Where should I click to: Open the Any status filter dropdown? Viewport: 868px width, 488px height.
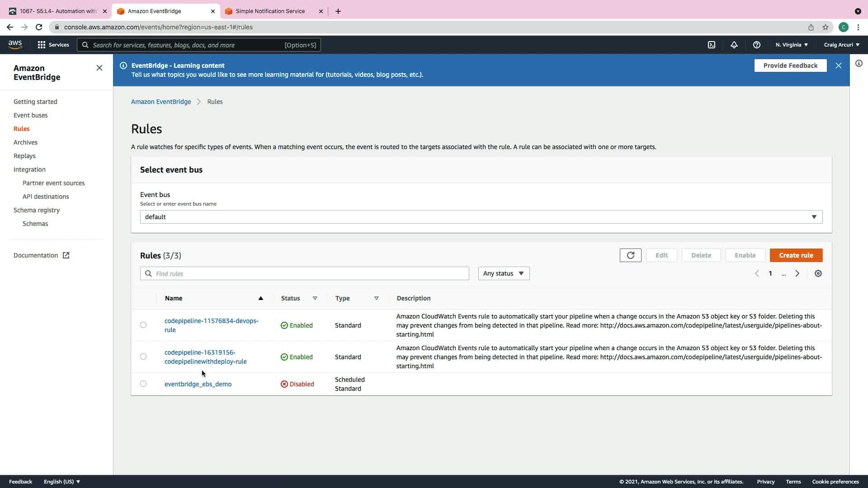pyautogui.click(x=504, y=273)
